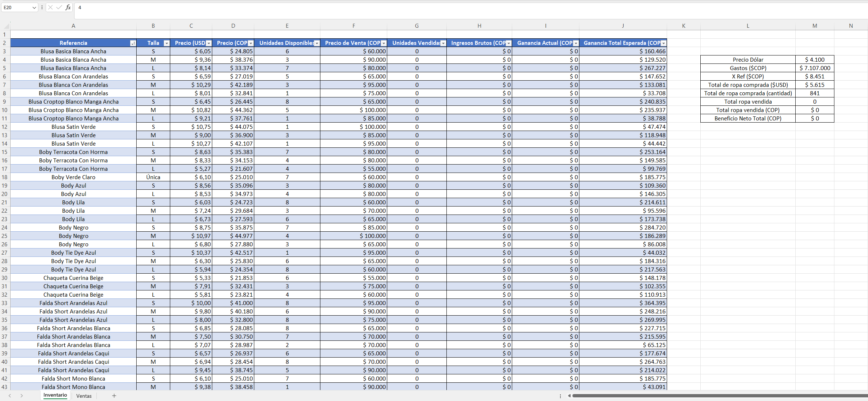
Task: Open Unidades Vendidas filter dropdown
Action: click(443, 43)
